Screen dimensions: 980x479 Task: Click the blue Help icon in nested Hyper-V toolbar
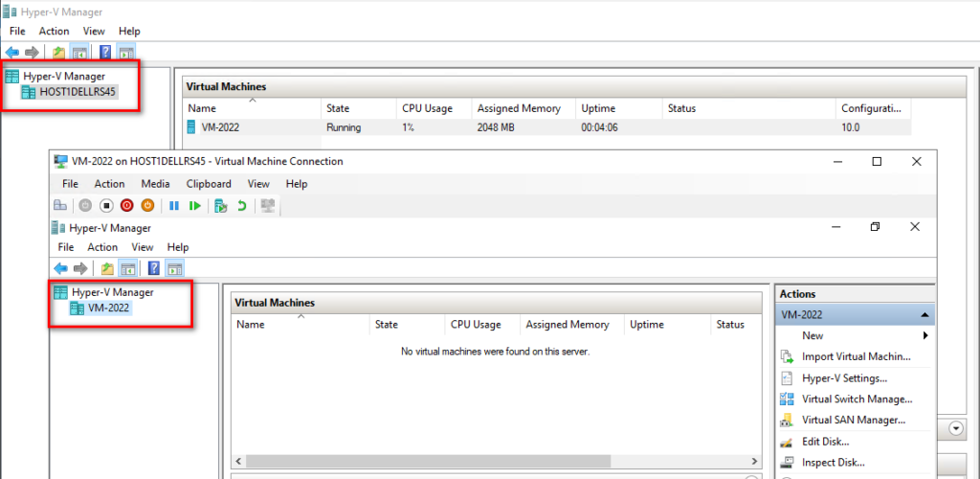[153, 268]
